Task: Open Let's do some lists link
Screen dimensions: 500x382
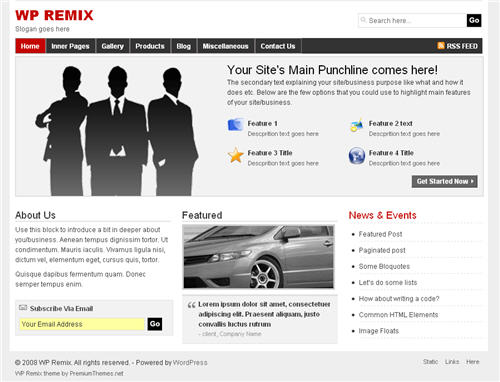Action: point(388,282)
